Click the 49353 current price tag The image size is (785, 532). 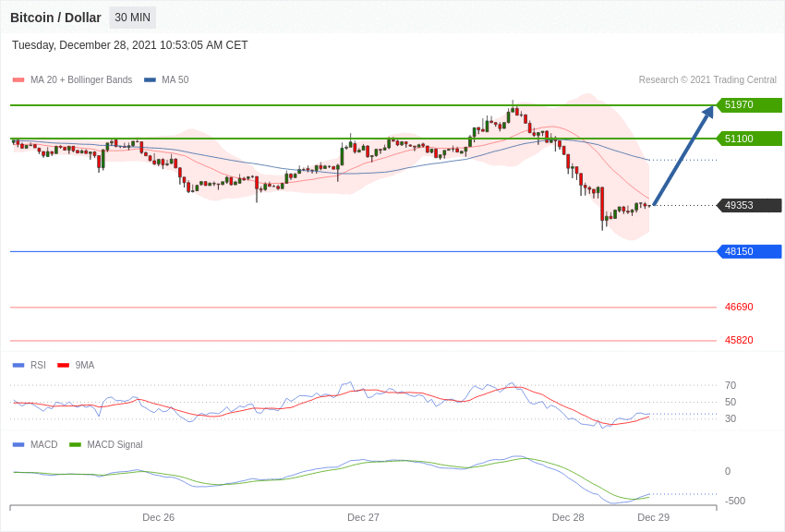point(749,205)
